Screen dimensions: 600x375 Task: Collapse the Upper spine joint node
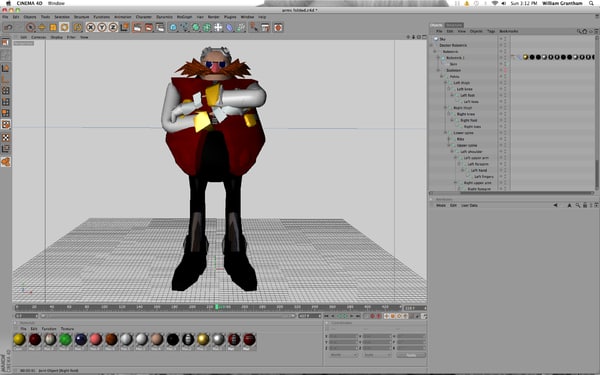(x=449, y=145)
